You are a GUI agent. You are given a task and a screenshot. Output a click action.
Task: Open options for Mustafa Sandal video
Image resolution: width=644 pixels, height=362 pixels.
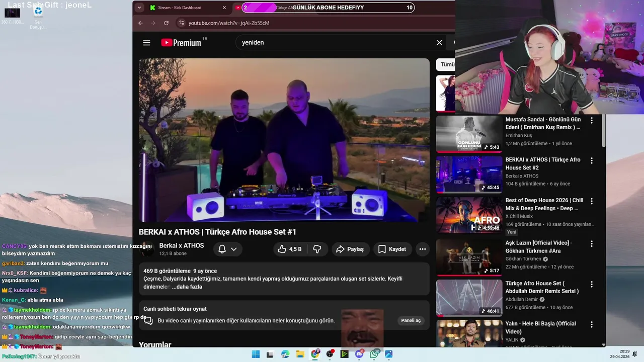tap(592, 121)
